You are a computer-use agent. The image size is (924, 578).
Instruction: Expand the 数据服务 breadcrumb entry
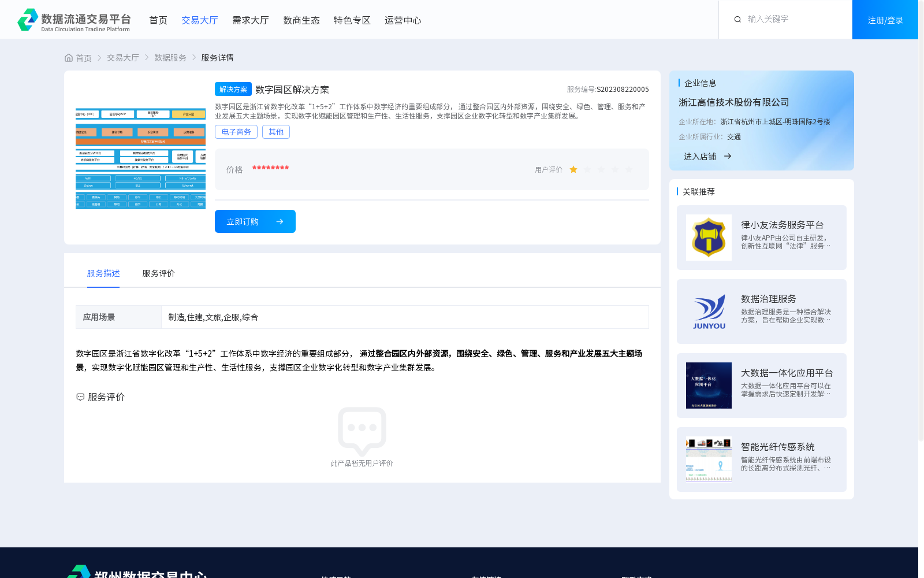coord(169,57)
